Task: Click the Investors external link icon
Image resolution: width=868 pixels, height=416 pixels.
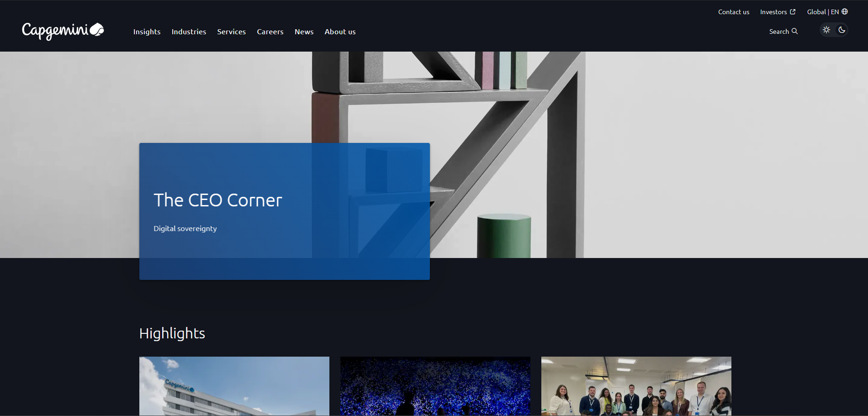Action: click(793, 12)
